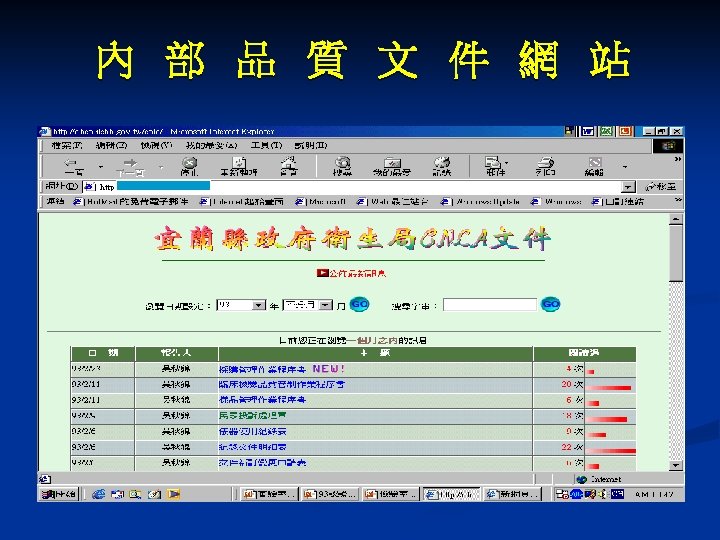The width and height of the screenshot is (720, 540).
Task: Open the Mail toolbar icon
Action: tap(494, 166)
